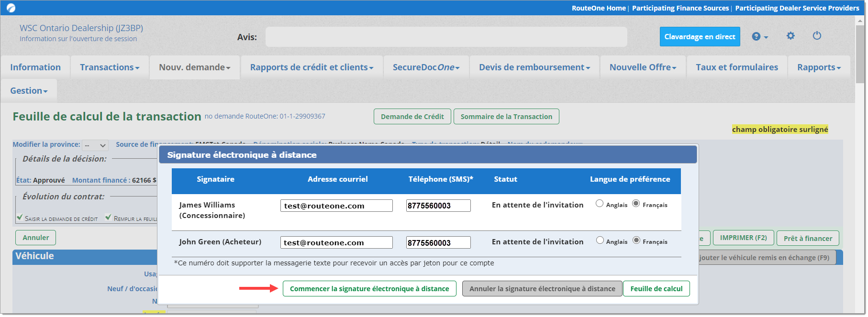
Task: Click John Green SMS phone field
Action: point(438,242)
